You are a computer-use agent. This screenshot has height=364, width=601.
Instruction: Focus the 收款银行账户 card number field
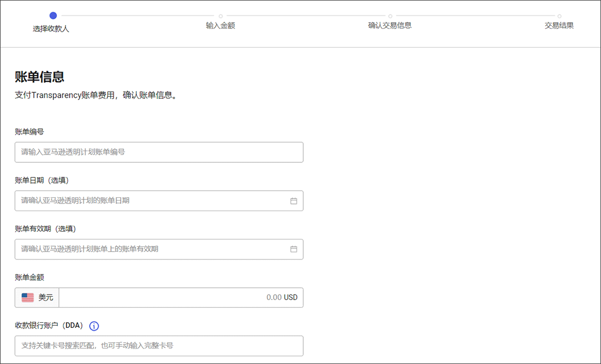coord(159,346)
